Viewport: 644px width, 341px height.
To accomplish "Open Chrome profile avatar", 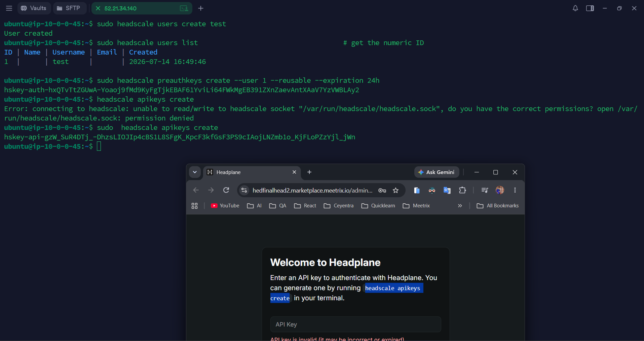I will click(x=500, y=190).
